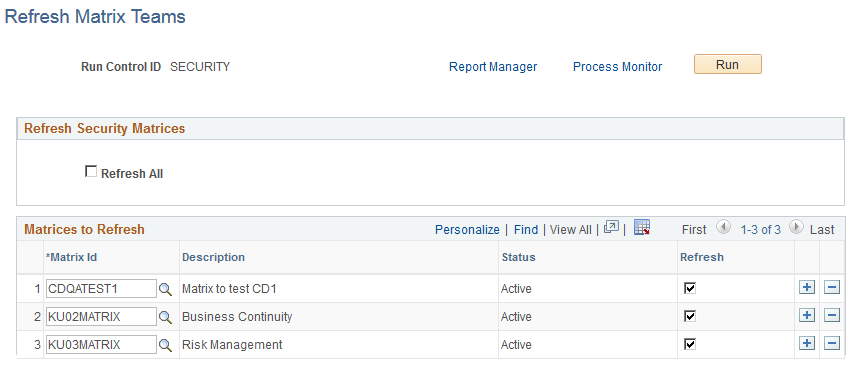
Task: Click the Refresh Matrix Teams page title
Action: [x=95, y=16]
